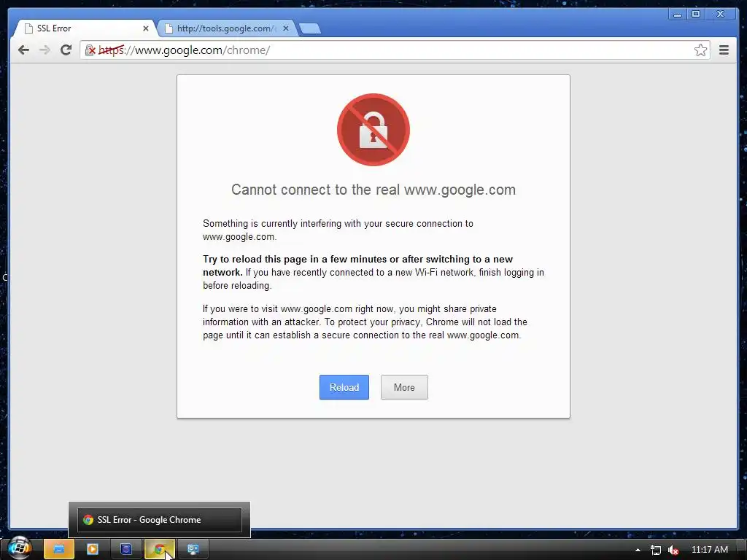The width and height of the screenshot is (747, 560).
Task: Open Windows Explorer from the taskbar
Action: coord(59,549)
